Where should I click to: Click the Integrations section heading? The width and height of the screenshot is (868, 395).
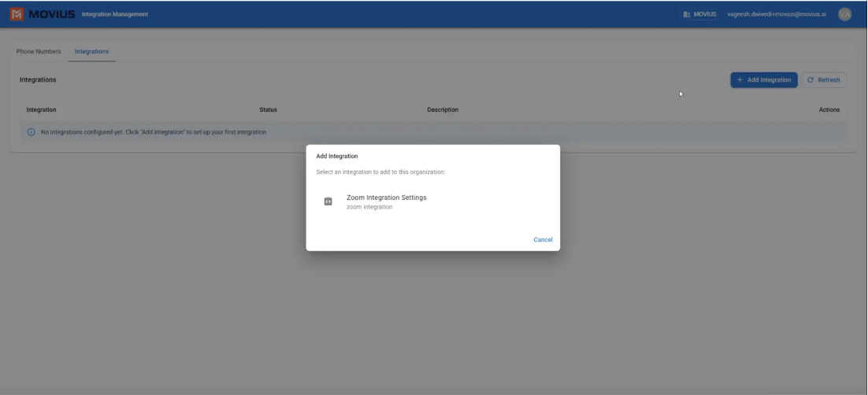(x=38, y=79)
